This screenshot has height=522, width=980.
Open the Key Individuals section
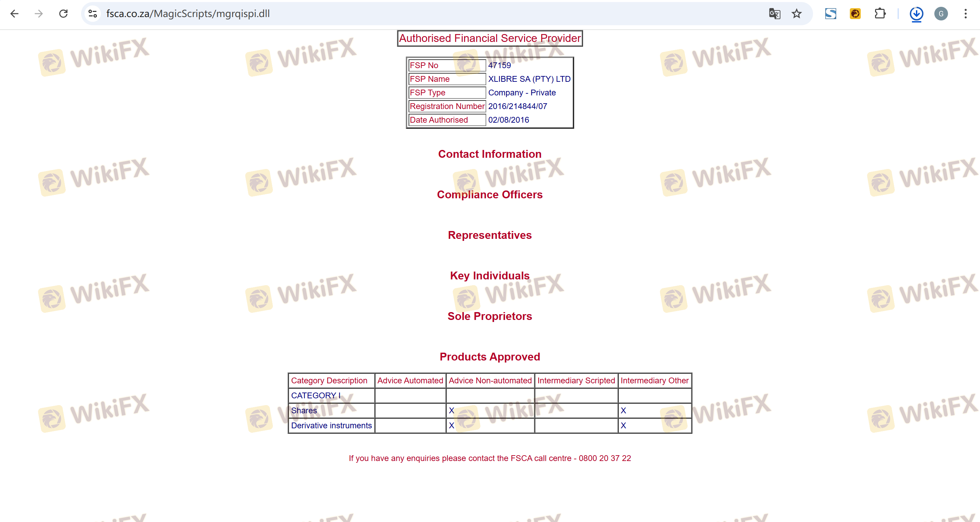click(490, 276)
